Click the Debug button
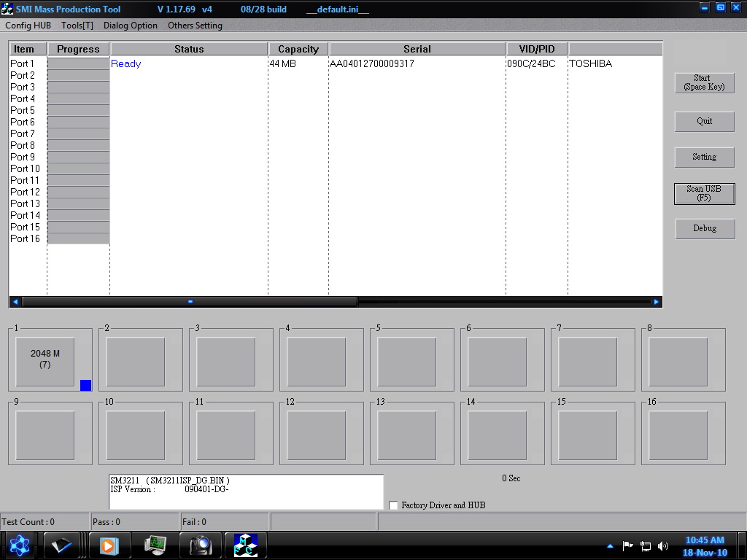747x560 pixels. click(x=705, y=228)
